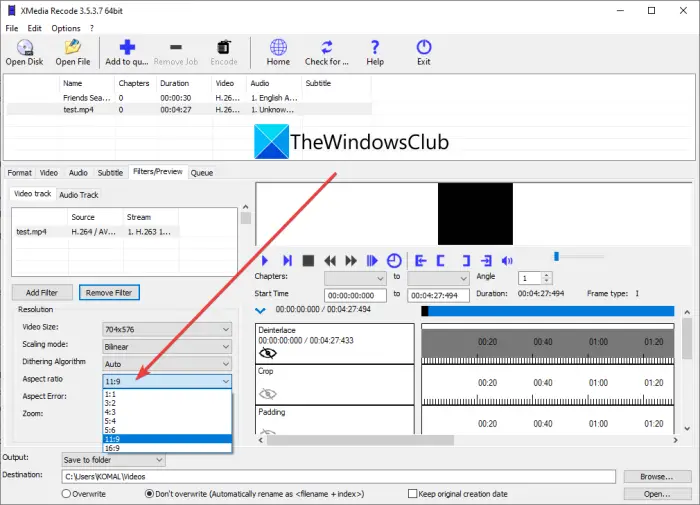
Task: Open the Save to folder output dropdown
Action: point(113,460)
